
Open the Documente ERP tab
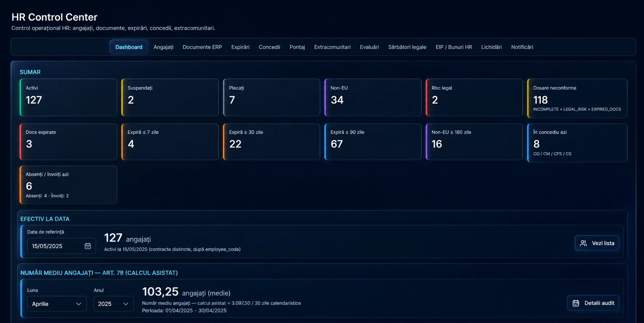pyautogui.click(x=202, y=47)
